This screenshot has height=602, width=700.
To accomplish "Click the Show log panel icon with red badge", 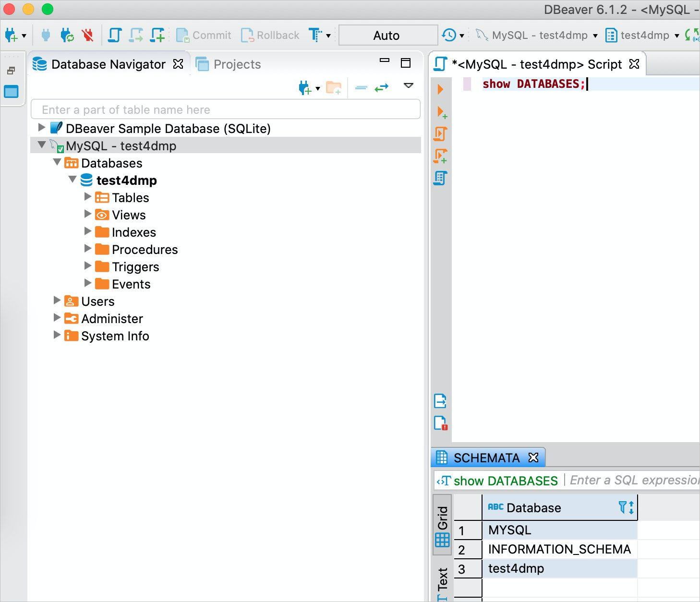I will click(440, 422).
